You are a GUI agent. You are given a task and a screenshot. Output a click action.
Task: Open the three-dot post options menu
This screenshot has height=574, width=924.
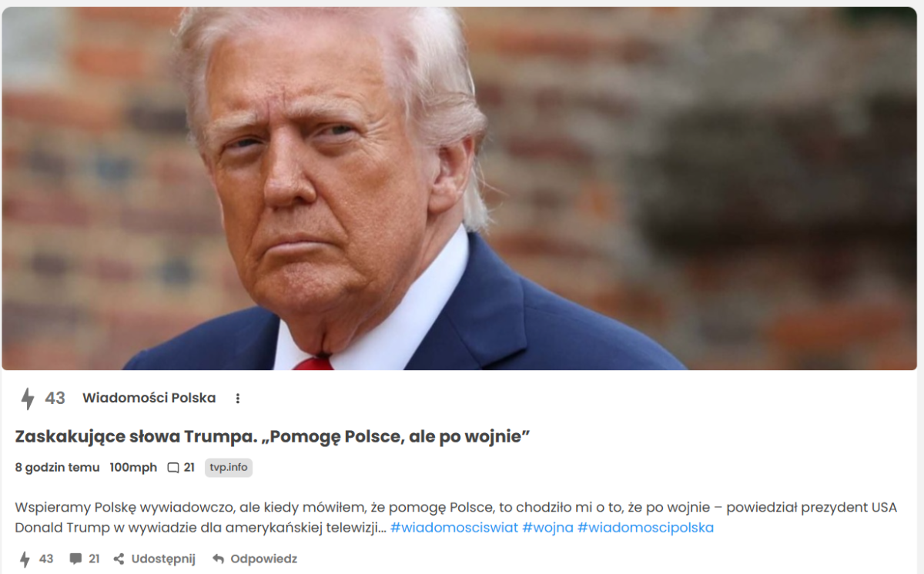point(238,399)
